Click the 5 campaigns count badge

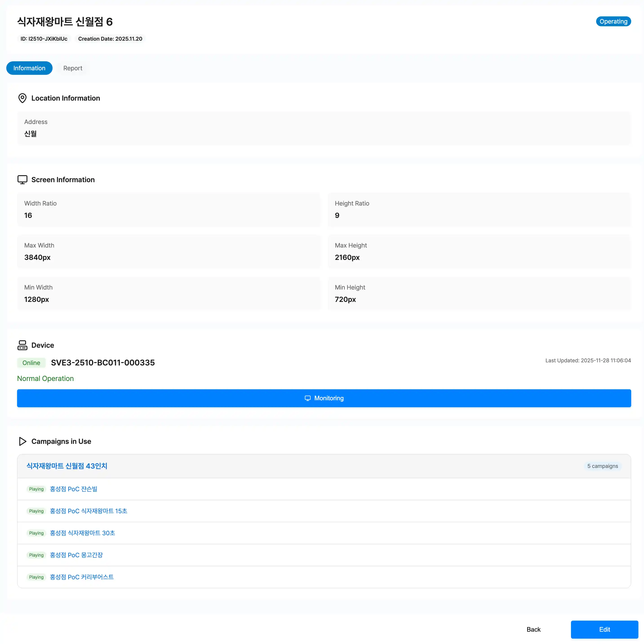[602, 466]
